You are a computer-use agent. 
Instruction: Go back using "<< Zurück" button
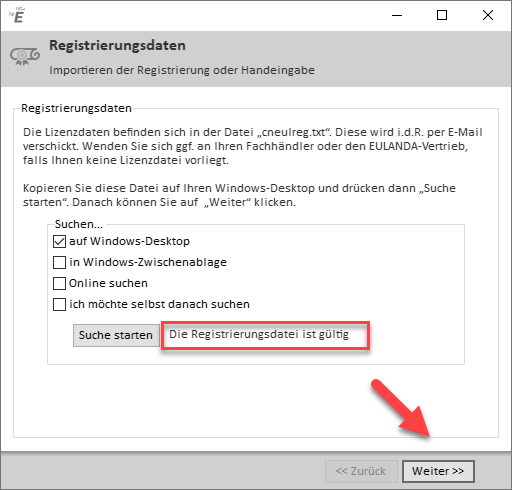coord(361,471)
